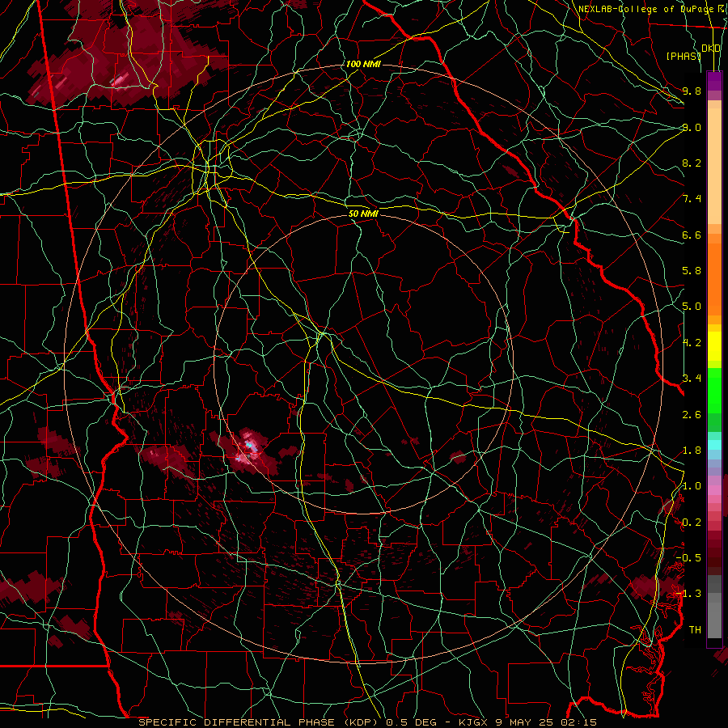The height and width of the screenshot is (728, 728).
Task: Pick the orange segment of the color bar
Action: point(714,278)
